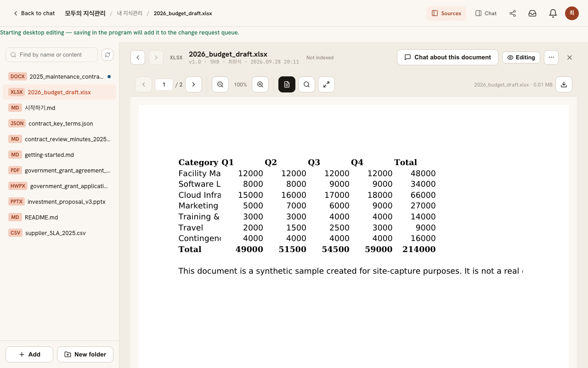Toggle the Editing mode button
This screenshot has width=588, height=368.
[x=521, y=57]
